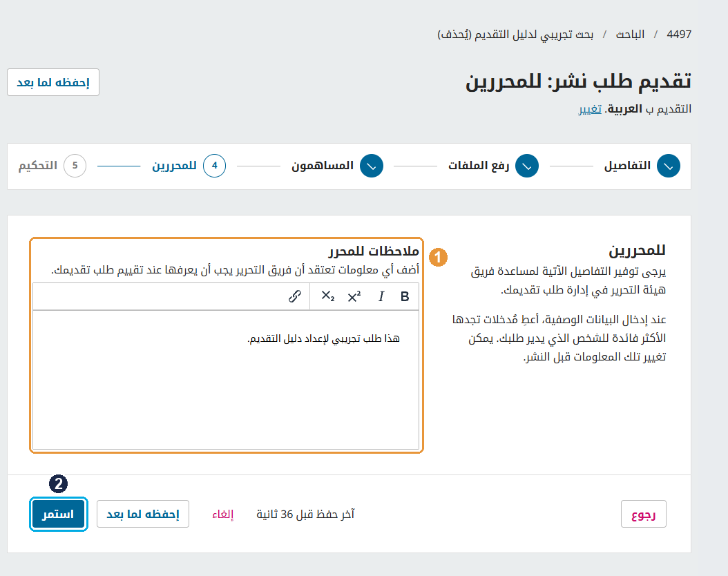Click the رجوع back button
Viewport: 728px width, 576px height.
click(x=644, y=514)
